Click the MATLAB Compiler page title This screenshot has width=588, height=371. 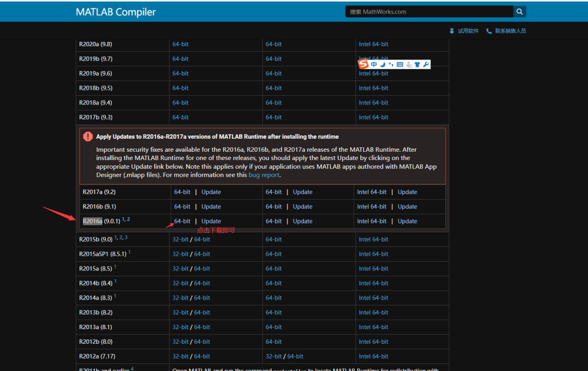(115, 12)
